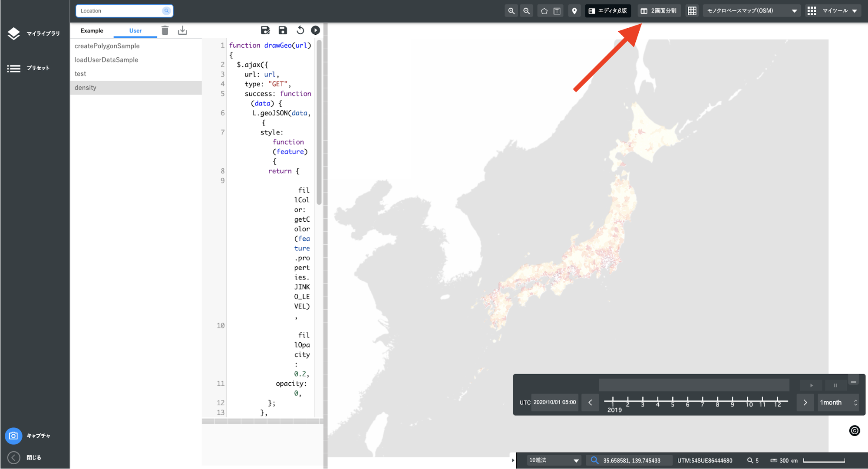This screenshot has width=868, height=469.
Task: Click the location pin marker icon
Action: [x=574, y=11]
